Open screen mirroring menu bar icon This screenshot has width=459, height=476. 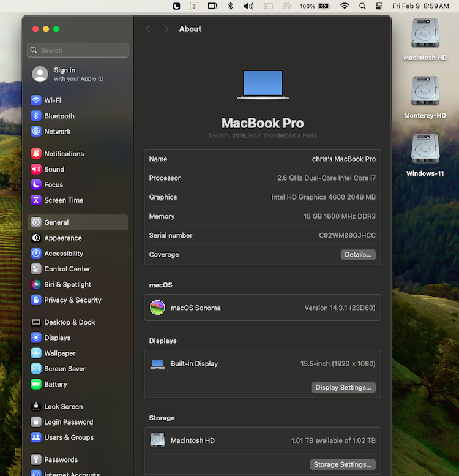[x=212, y=6]
